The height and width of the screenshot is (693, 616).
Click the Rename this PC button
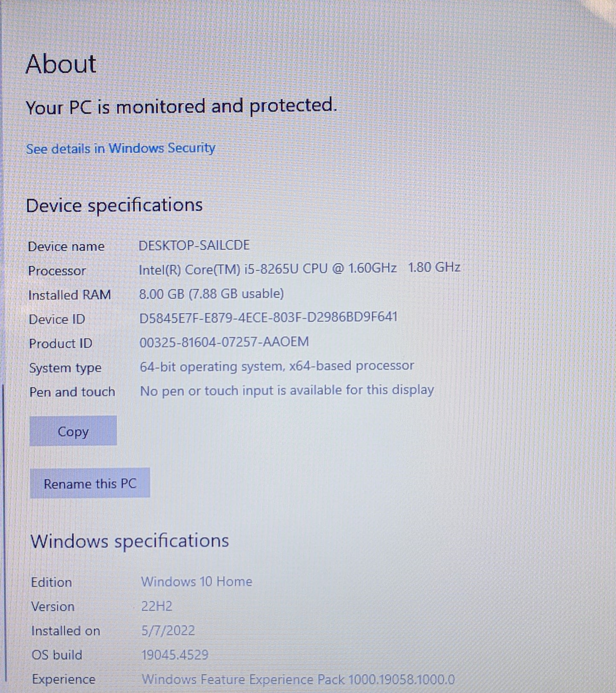click(90, 483)
